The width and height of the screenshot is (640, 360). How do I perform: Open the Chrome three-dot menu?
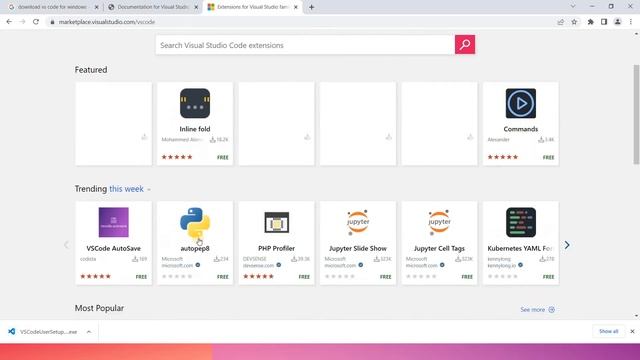[631, 22]
